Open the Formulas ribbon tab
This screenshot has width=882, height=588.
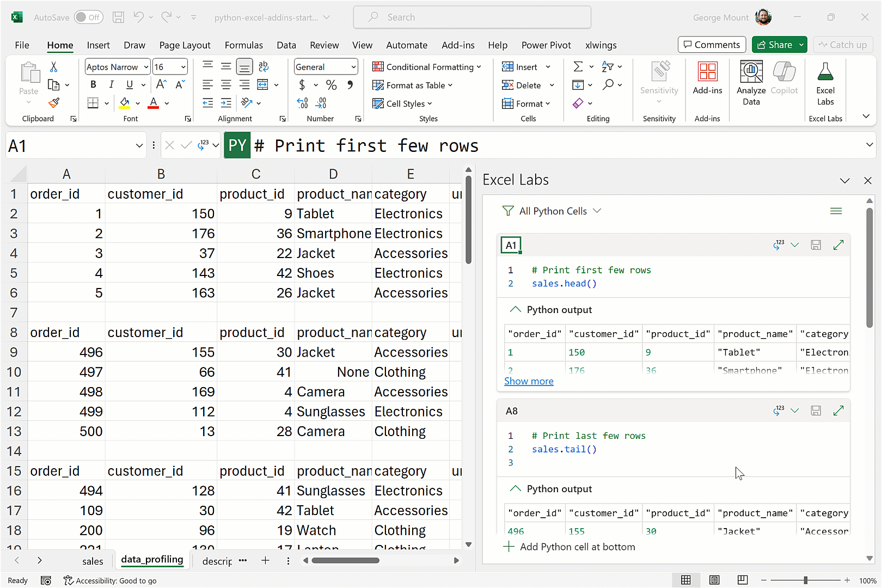pos(243,45)
